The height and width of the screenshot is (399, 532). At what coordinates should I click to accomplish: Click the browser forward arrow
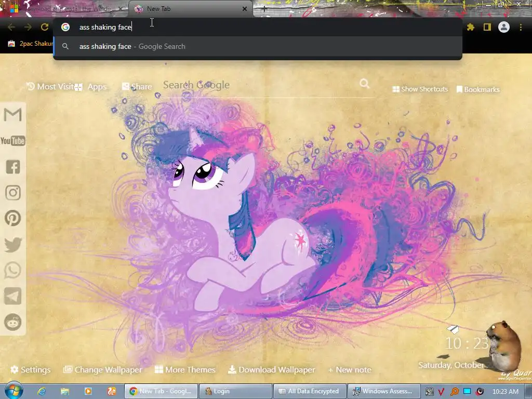[x=28, y=27]
